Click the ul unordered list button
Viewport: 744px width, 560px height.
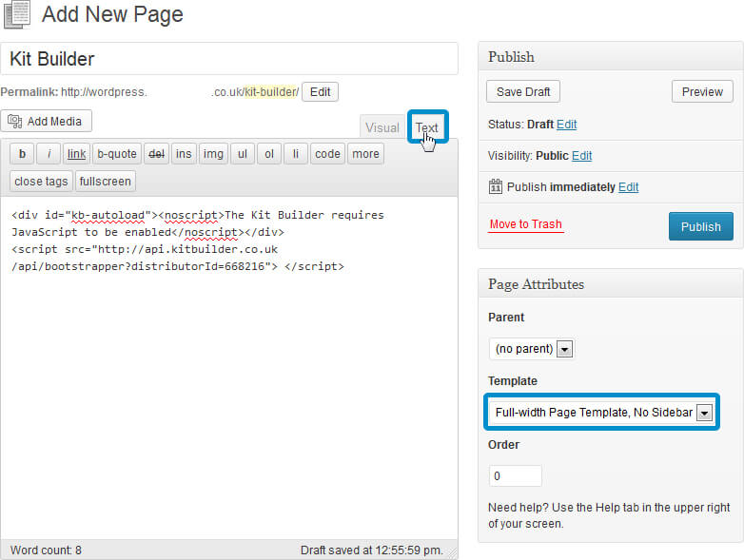click(x=243, y=154)
